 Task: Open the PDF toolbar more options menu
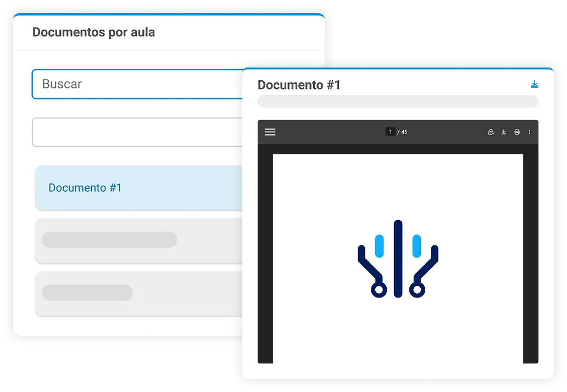click(x=530, y=132)
